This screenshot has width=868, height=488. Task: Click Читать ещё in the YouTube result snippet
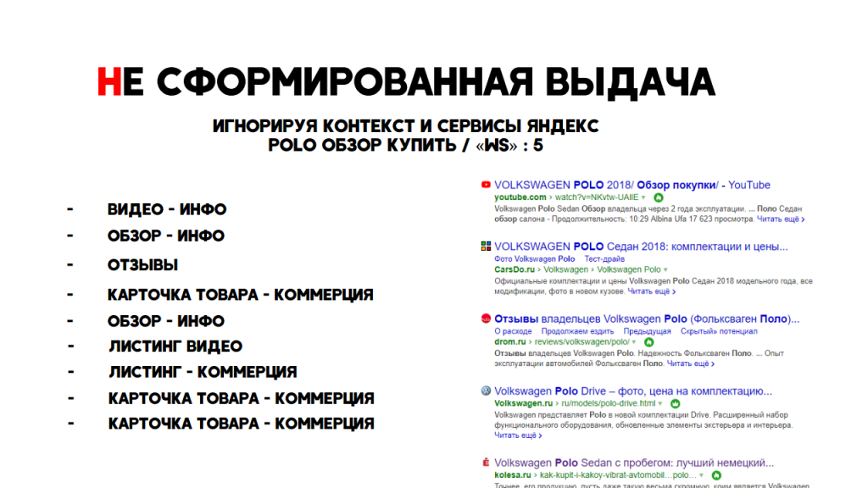coord(781,219)
